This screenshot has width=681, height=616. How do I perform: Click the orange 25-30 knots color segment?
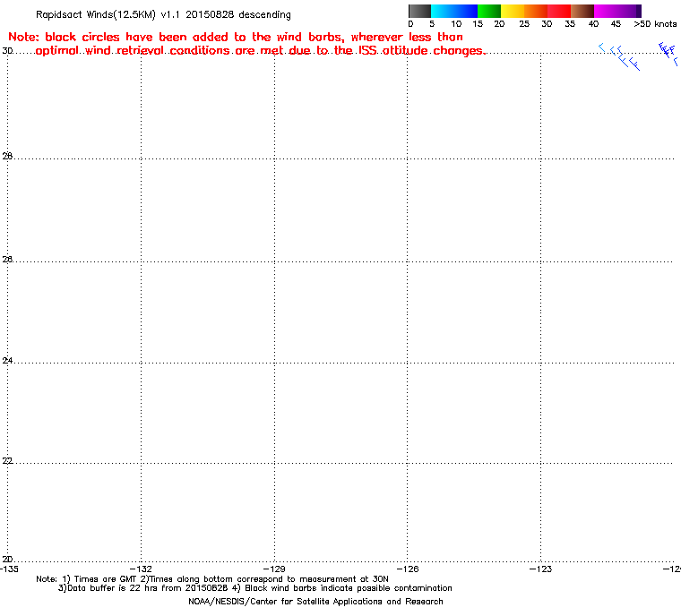[x=536, y=11]
